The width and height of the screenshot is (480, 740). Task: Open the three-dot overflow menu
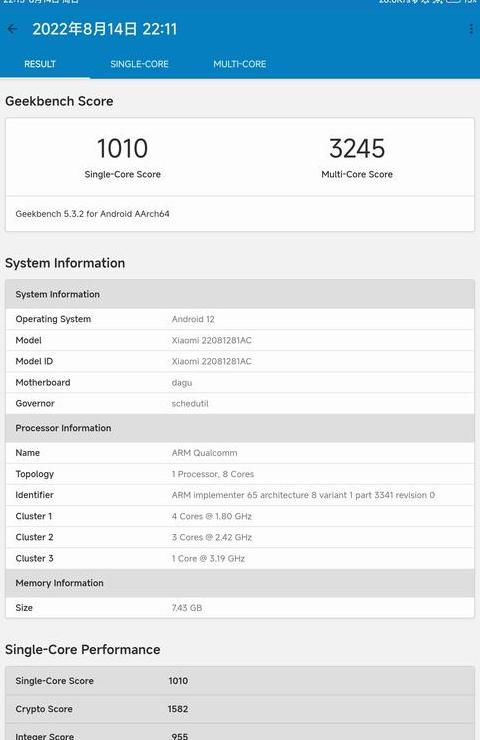pyautogui.click(x=471, y=29)
